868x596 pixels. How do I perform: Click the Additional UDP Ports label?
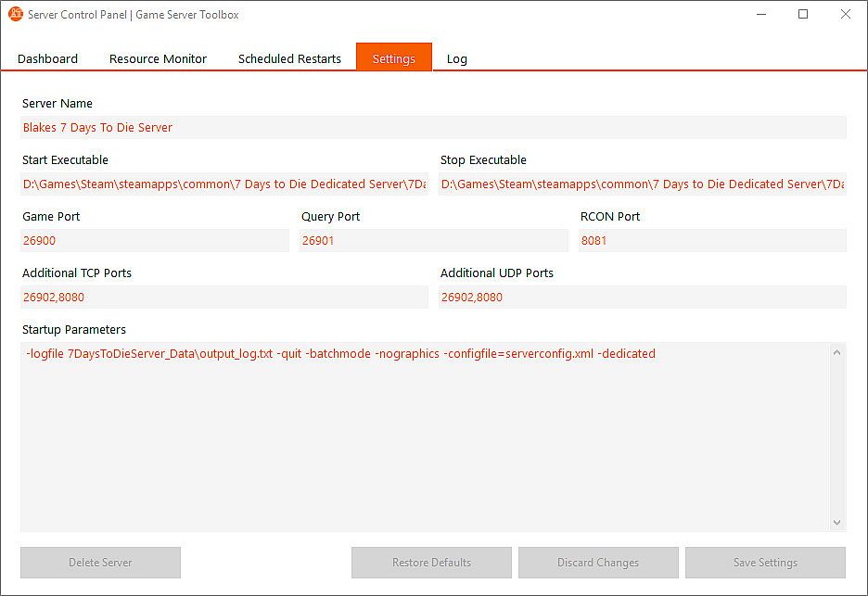coord(496,273)
